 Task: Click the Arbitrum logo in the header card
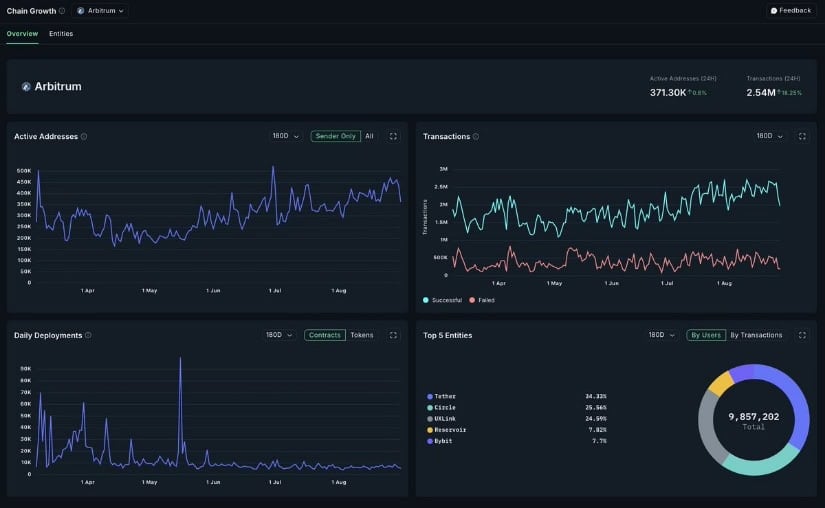coord(26,87)
